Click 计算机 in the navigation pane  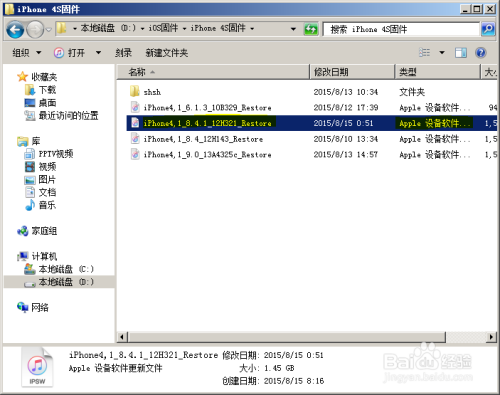coord(44,256)
